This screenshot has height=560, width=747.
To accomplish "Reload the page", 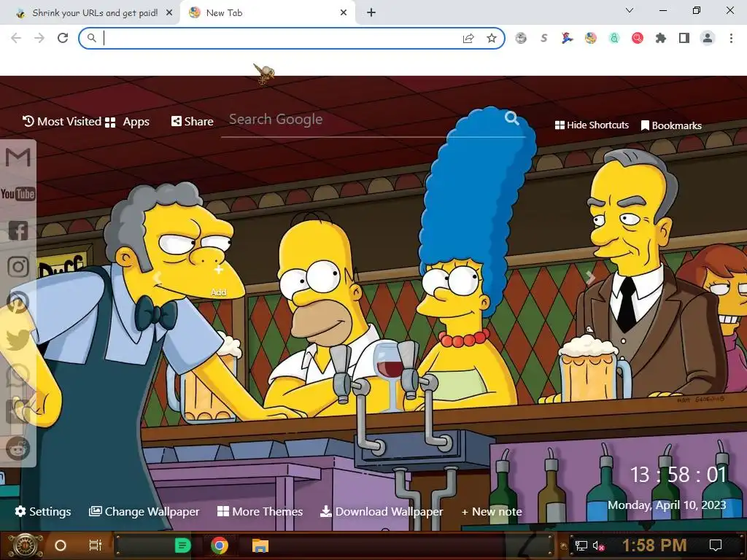I will 63,38.
